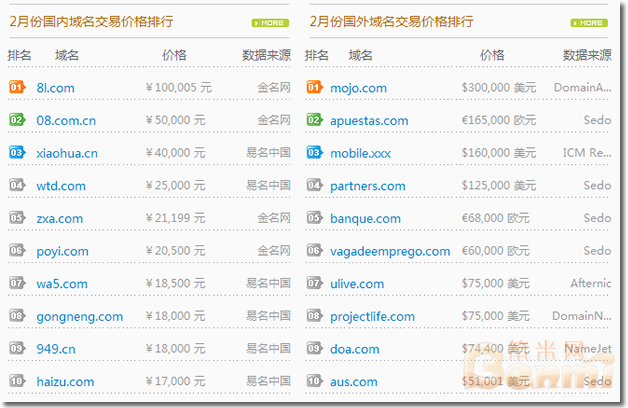
Task: Click the €60,000 欧元 price
Action: (495, 251)
